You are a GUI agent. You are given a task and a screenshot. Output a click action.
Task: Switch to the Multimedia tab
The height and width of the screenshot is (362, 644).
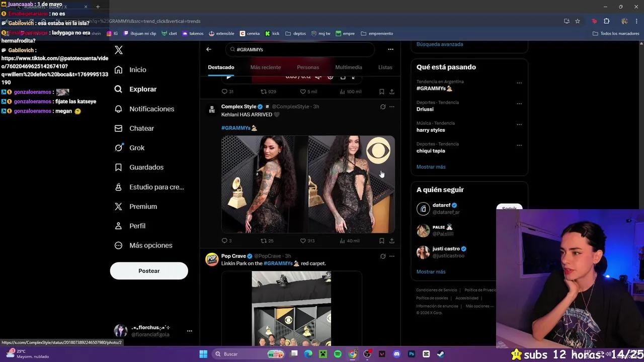(348, 67)
